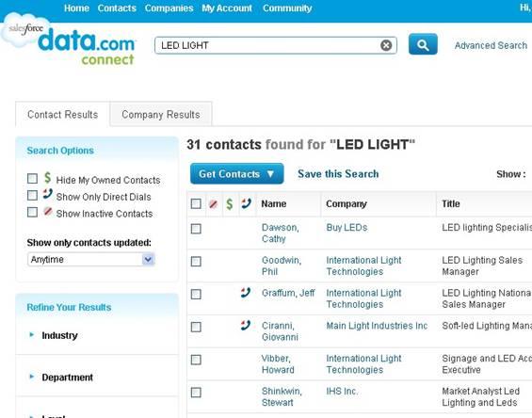Switch to the Company Results tab
Screen dimensions: 532x418
pyautogui.click(x=161, y=114)
